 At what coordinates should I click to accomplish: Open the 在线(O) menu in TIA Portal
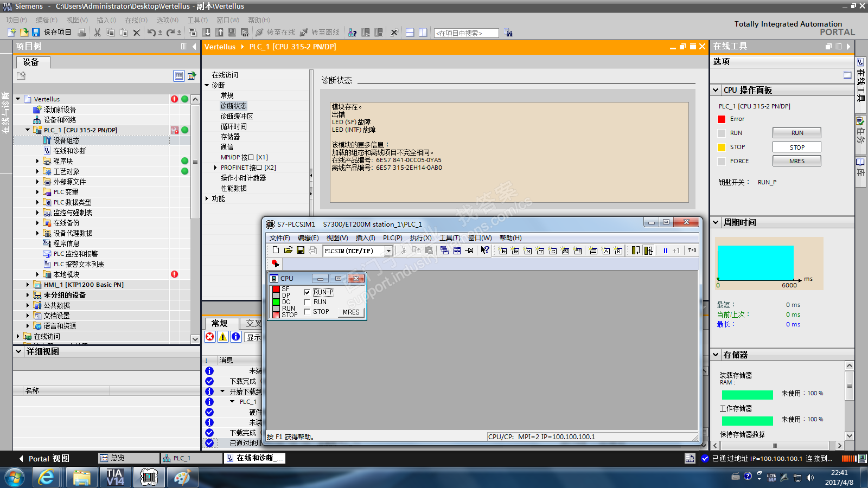136,20
